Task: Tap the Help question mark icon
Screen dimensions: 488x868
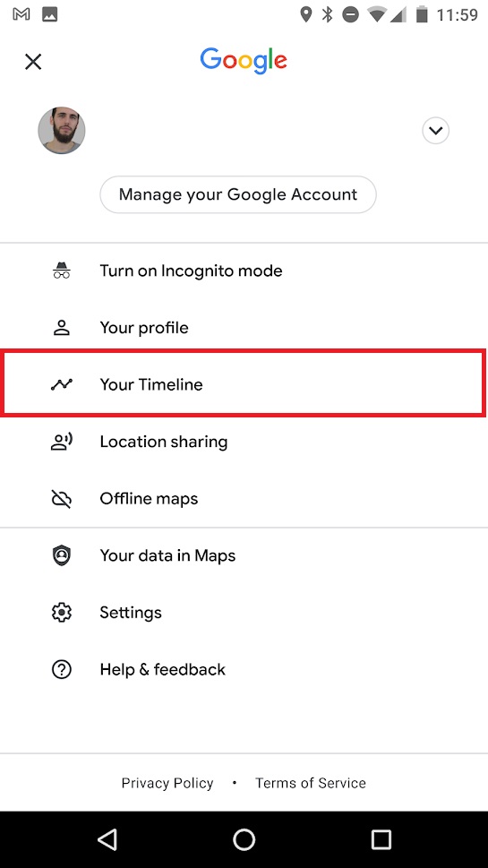Action: pyautogui.click(x=62, y=670)
